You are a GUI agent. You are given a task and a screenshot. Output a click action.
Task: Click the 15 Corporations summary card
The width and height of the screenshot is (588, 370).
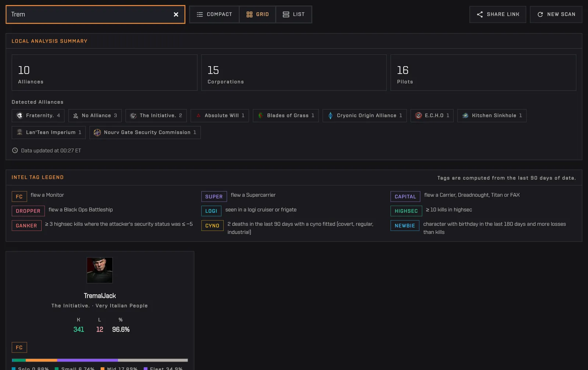point(294,72)
